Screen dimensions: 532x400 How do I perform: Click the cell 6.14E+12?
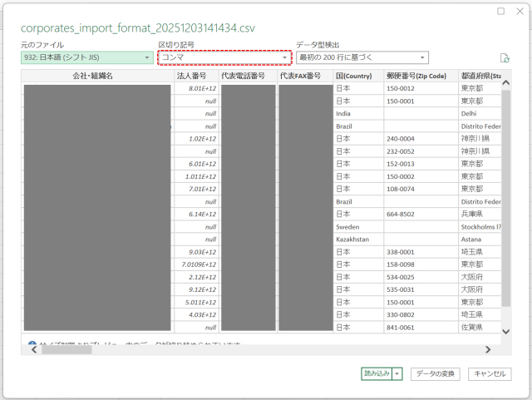196,215
